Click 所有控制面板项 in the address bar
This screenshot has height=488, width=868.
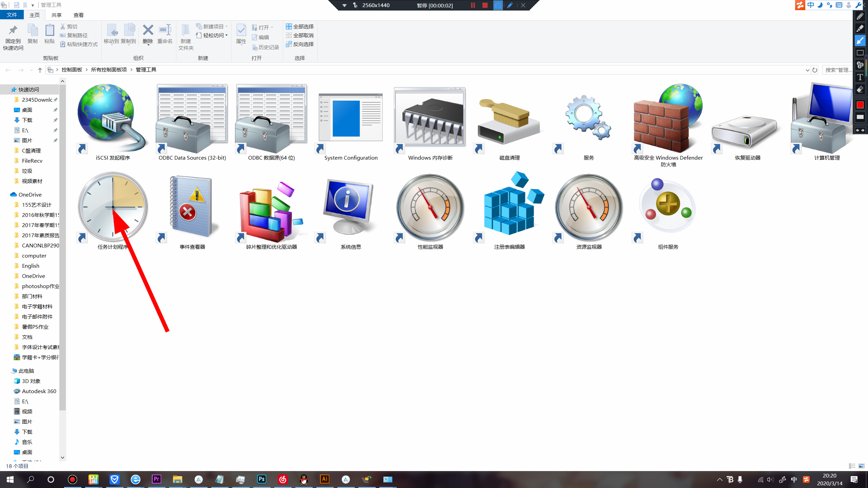pyautogui.click(x=109, y=69)
